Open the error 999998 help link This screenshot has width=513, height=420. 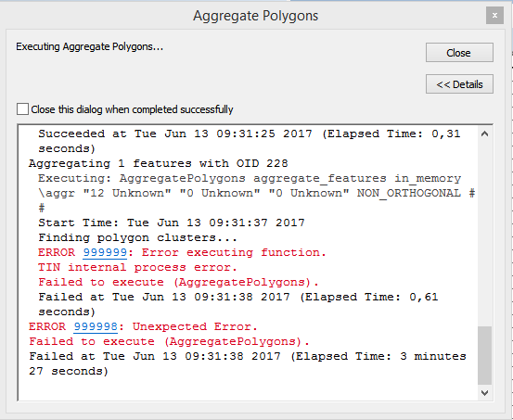96,326
